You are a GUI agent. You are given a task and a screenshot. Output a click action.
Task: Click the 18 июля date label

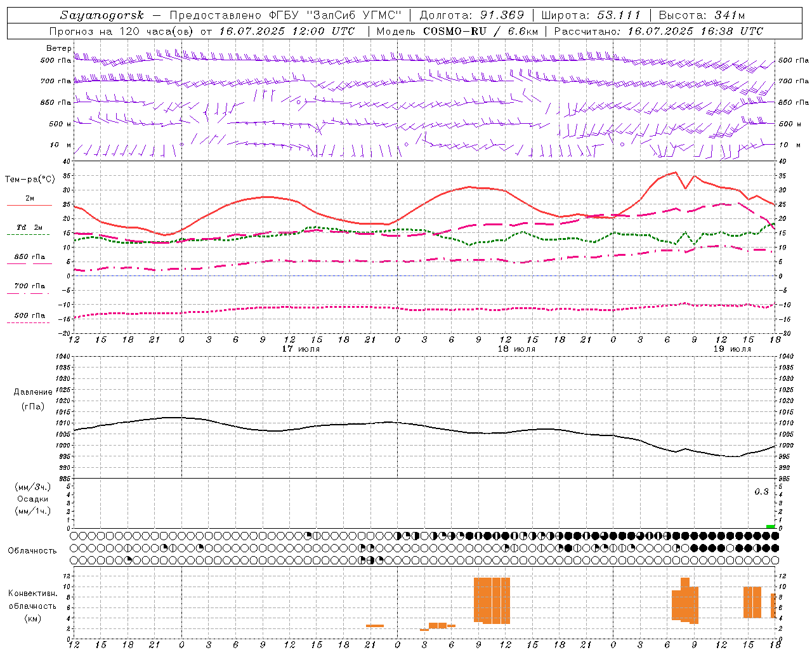pos(516,349)
